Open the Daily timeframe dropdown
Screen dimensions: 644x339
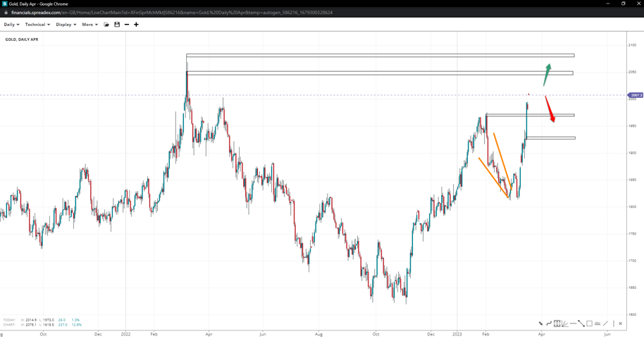tap(11, 25)
